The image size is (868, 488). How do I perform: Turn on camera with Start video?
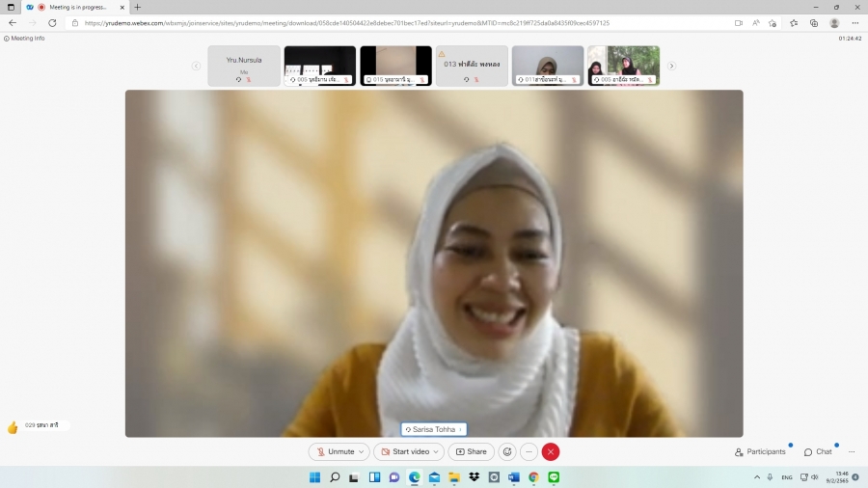tap(404, 451)
